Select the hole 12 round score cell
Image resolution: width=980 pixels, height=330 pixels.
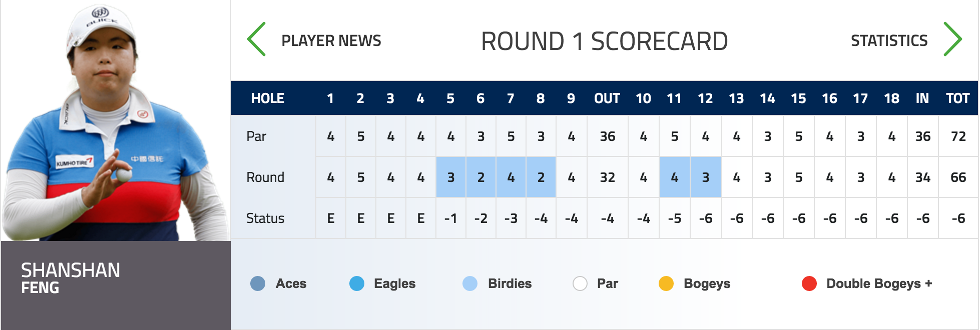(706, 177)
